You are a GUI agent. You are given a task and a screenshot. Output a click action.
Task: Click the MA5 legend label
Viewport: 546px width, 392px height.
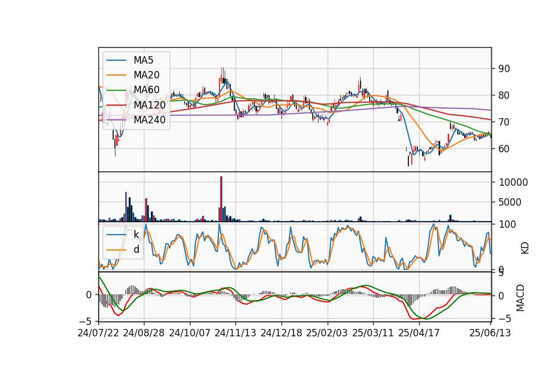[143, 60]
